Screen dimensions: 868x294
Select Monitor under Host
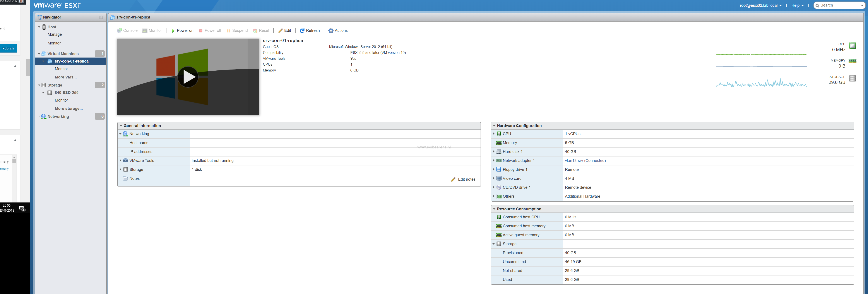[x=54, y=43]
